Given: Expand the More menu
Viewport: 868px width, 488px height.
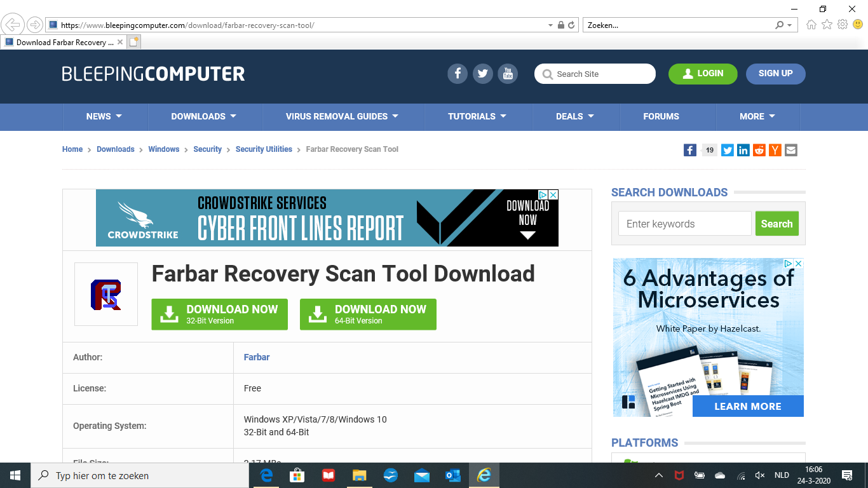Looking at the screenshot, I should click(x=757, y=116).
